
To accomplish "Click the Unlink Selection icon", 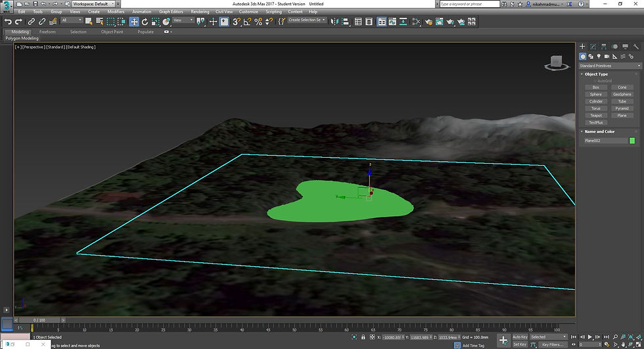I will click(x=42, y=21).
